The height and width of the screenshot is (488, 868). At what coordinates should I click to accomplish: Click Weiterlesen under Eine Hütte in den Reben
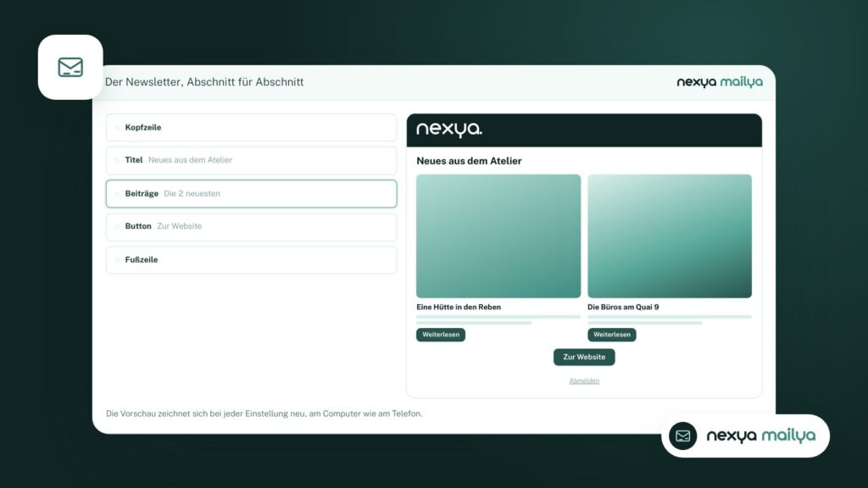click(x=441, y=335)
